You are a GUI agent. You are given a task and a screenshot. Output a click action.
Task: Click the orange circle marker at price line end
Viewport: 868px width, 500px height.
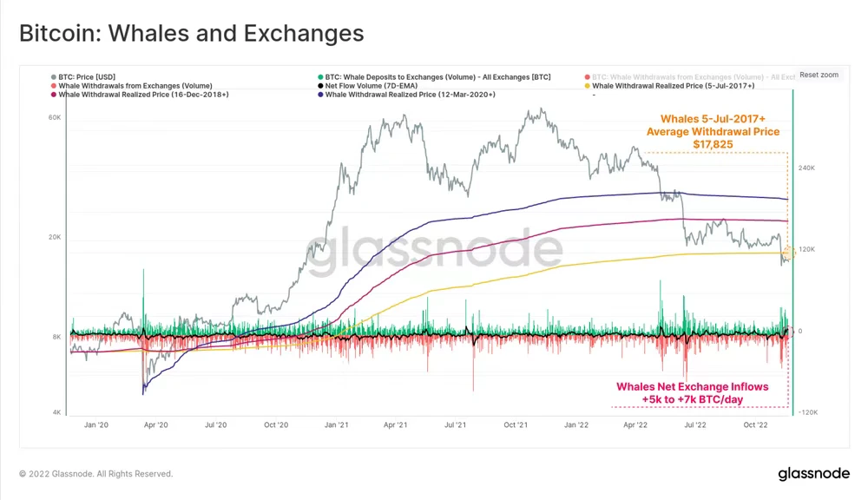click(x=789, y=253)
